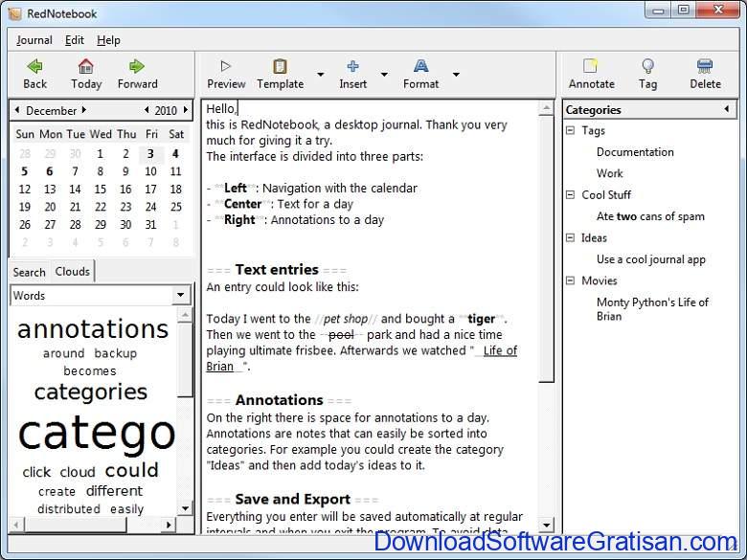Click the 'different' word in the cloud
Viewport: 747px width, 560px height.
click(x=114, y=490)
